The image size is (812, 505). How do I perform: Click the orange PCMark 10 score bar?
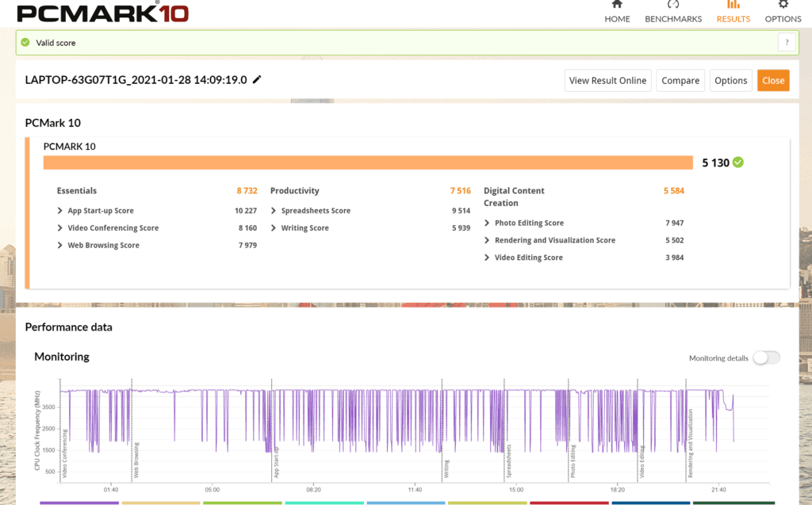point(368,163)
